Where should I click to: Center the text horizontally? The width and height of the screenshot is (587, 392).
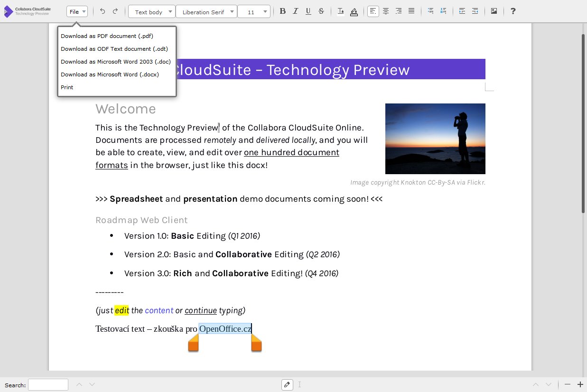point(386,11)
